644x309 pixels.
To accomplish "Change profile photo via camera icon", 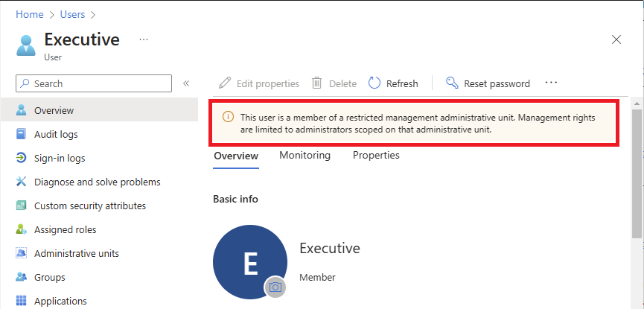I will [x=275, y=287].
